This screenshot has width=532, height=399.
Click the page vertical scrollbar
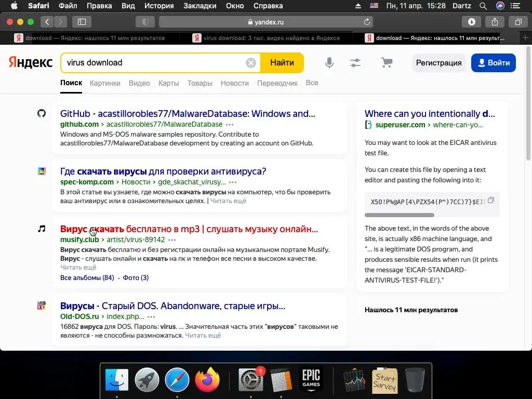(528, 103)
